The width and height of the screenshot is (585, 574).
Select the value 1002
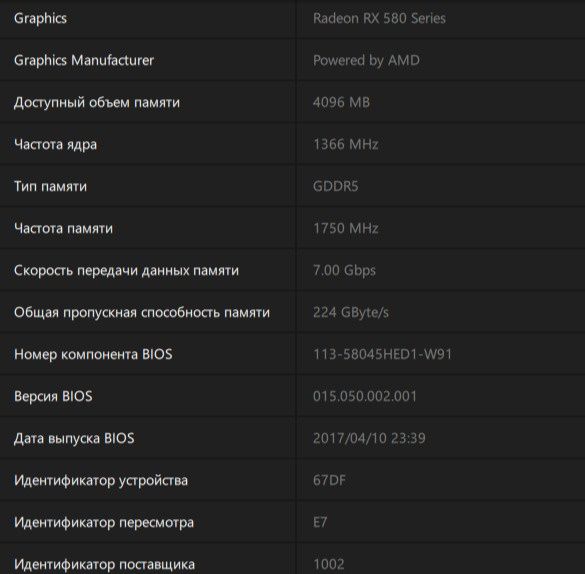tap(329, 564)
